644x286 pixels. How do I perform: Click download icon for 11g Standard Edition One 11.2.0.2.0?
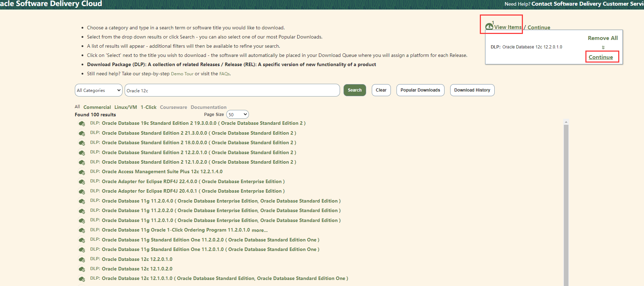coord(82,240)
